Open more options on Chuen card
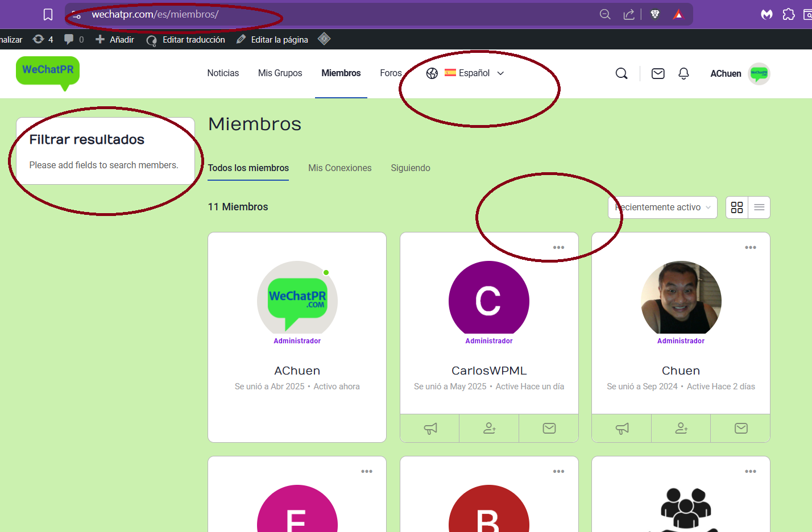 click(x=750, y=247)
